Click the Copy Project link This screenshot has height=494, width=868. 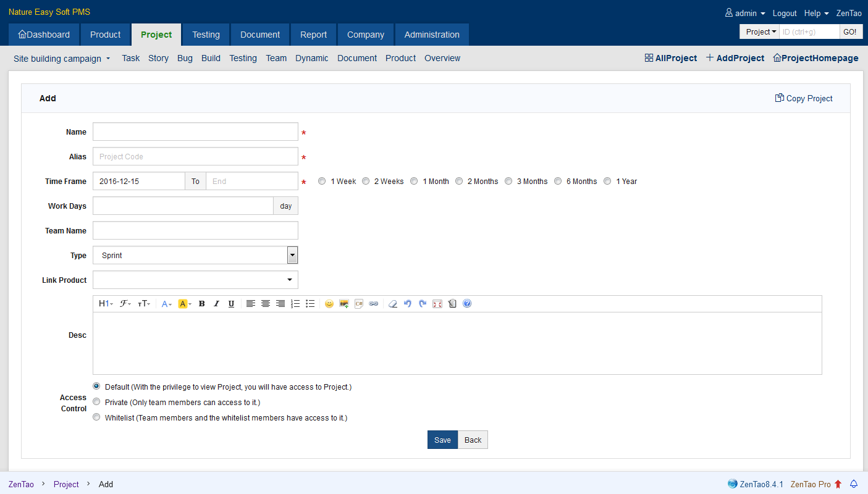click(x=804, y=98)
